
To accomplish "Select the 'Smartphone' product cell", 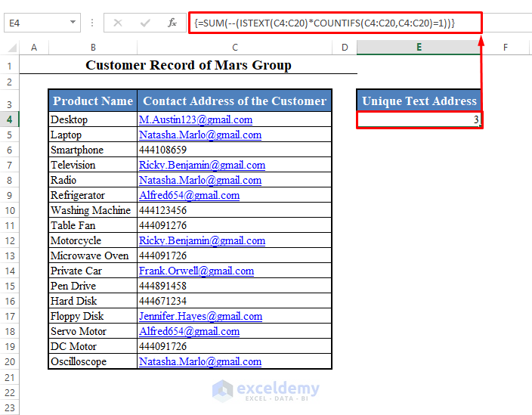I will pyautogui.click(x=93, y=150).
